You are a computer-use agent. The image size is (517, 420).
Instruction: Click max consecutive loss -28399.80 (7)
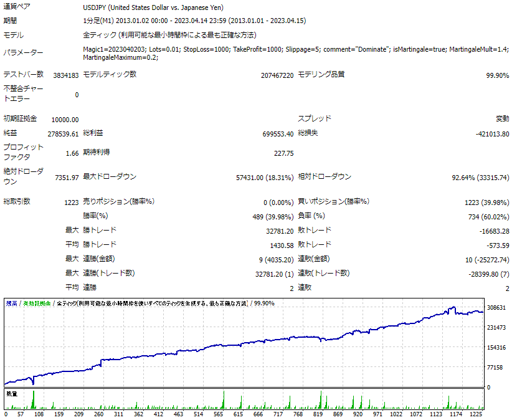[x=488, y=274]
